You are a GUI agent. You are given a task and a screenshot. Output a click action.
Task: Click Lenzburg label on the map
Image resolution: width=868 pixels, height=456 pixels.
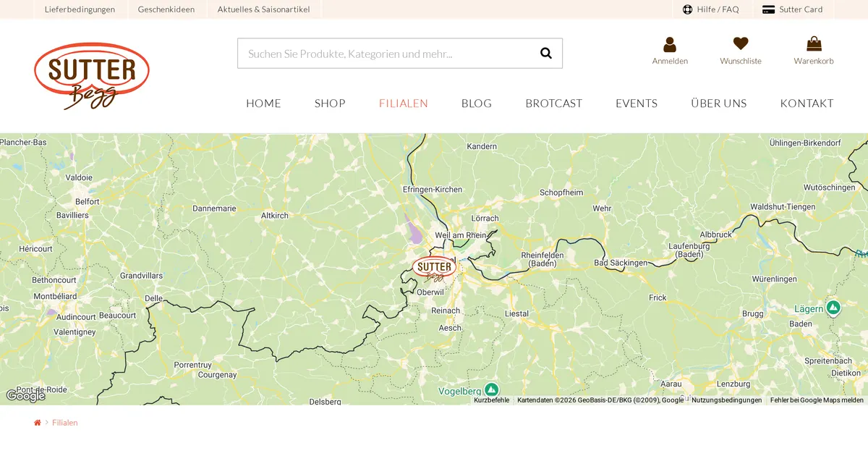click(733, 384)
